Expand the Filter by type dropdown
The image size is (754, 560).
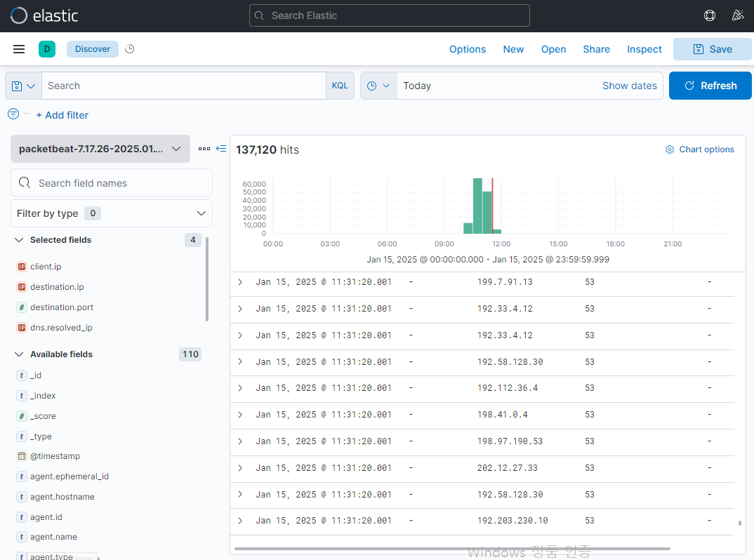112,213
